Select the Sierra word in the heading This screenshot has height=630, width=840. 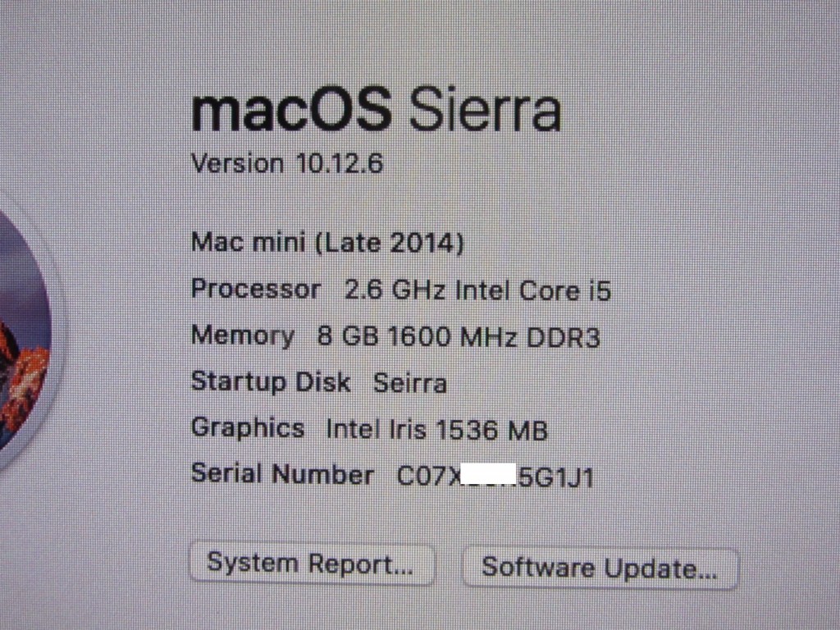[x=486, y=111]
